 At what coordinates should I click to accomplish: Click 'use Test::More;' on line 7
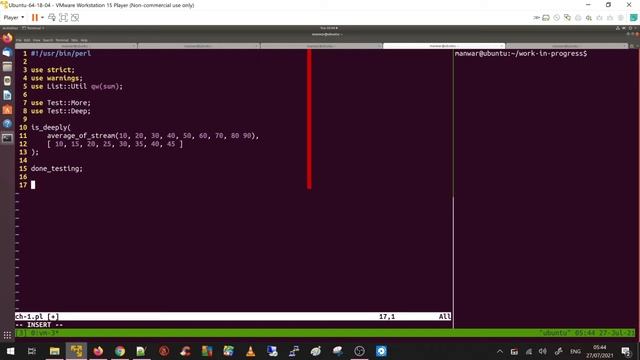pyautogui.click(x=61, y=103)
